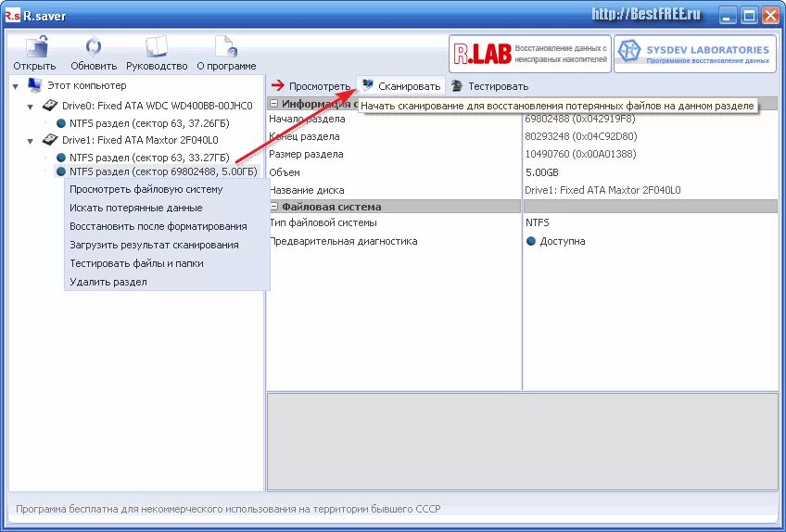Viewport: 786px width, 532px height.
Task: Maximize the R.saver window
Action: pos(750,16)
